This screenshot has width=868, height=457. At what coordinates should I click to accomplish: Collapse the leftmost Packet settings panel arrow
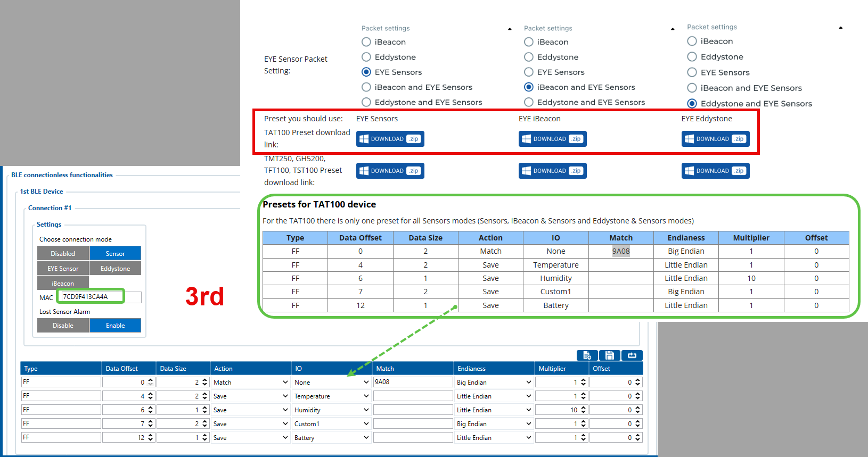(510, 29)
